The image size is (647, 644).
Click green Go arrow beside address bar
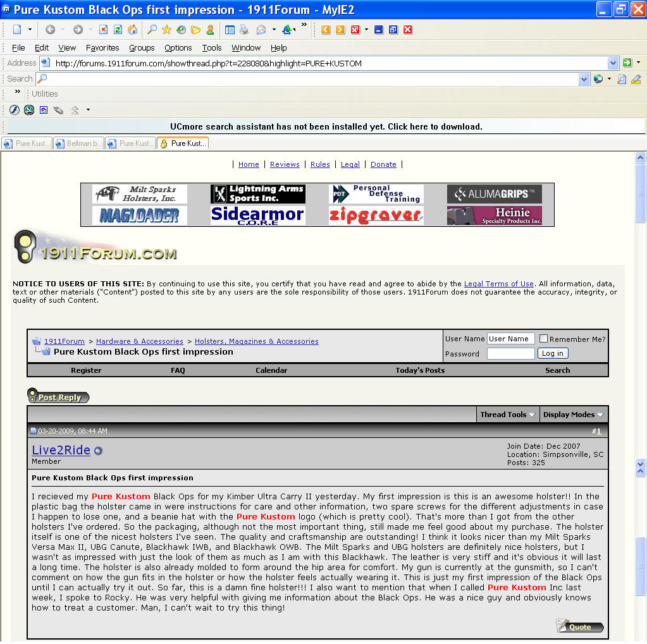click(x=627, y=63)
